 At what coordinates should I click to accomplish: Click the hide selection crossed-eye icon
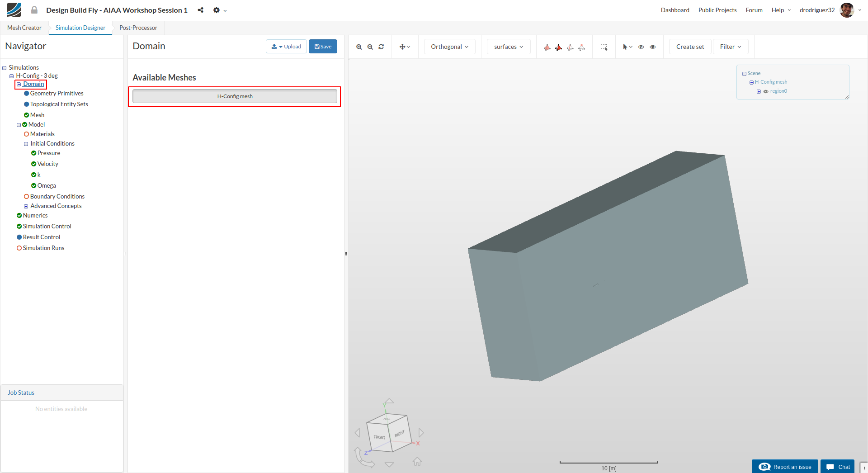(641, 47)
